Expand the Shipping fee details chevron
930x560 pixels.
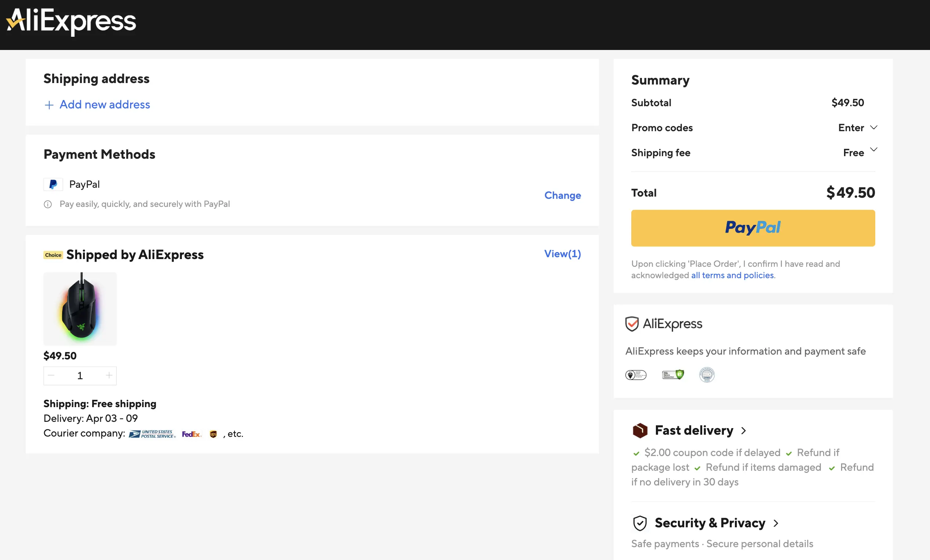(x=873, y=150)
